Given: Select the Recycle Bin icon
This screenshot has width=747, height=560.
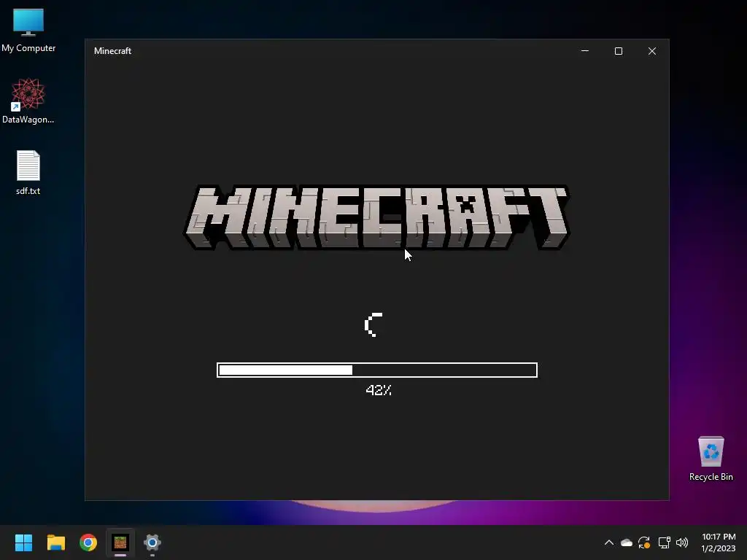Looking at the screenshot, I should [711, 459].
